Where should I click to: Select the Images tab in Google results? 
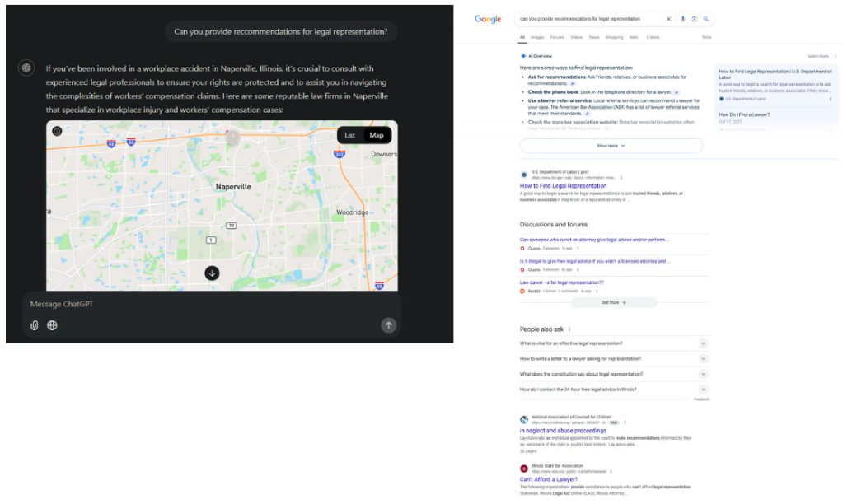coord(537,38)
